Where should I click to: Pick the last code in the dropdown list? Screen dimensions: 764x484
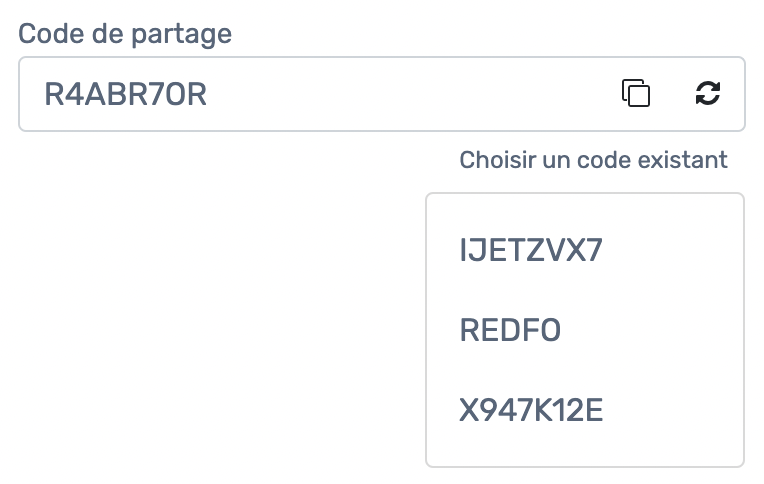tap(531, 410)
